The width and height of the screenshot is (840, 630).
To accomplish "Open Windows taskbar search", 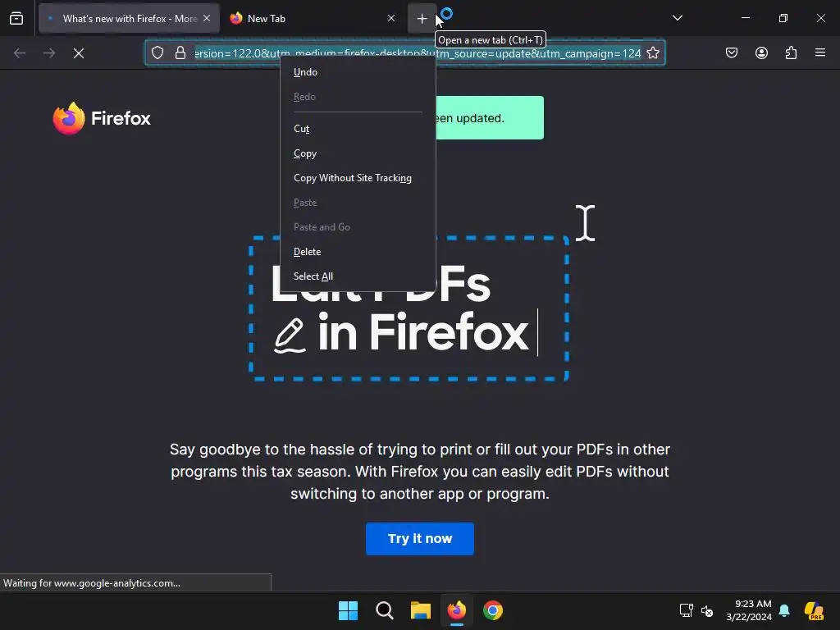I will pyautogui.click(x=384, y=610).
